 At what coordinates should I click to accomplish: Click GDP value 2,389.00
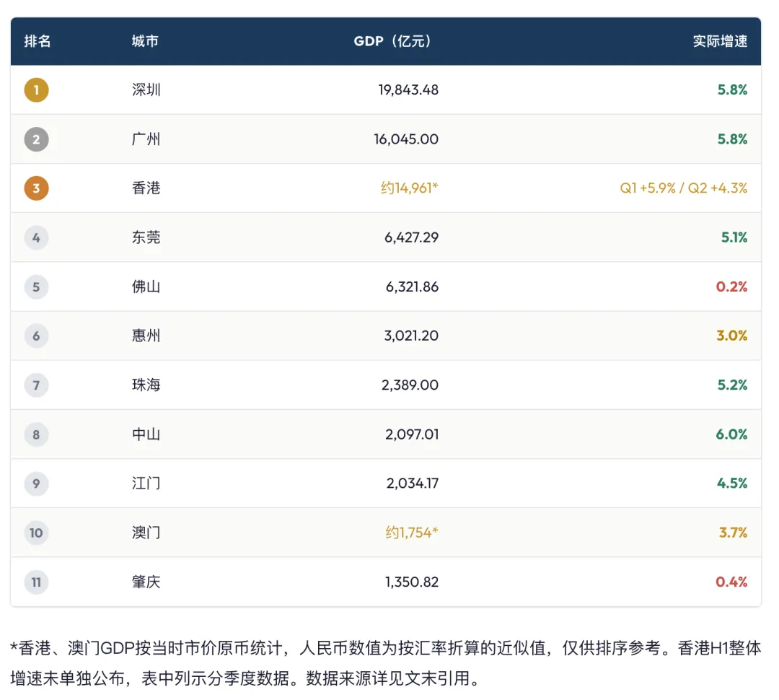pos(410,385)
